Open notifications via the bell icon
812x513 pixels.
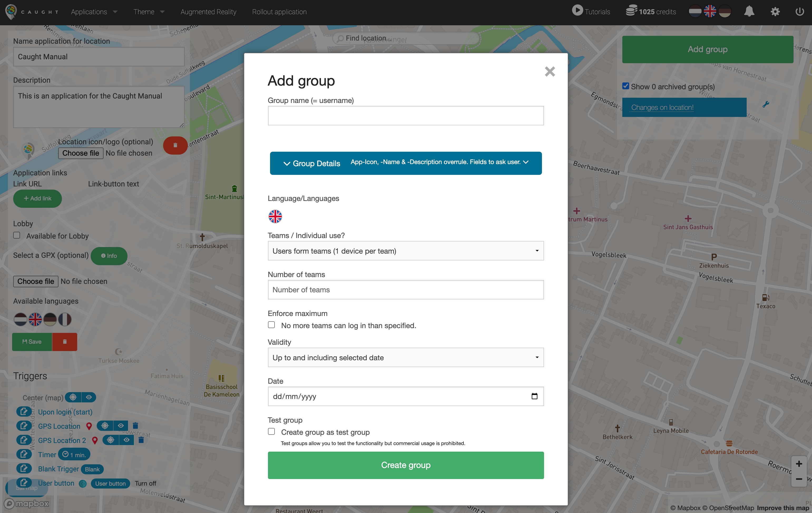pyautogui.click(x=749, y=11)
